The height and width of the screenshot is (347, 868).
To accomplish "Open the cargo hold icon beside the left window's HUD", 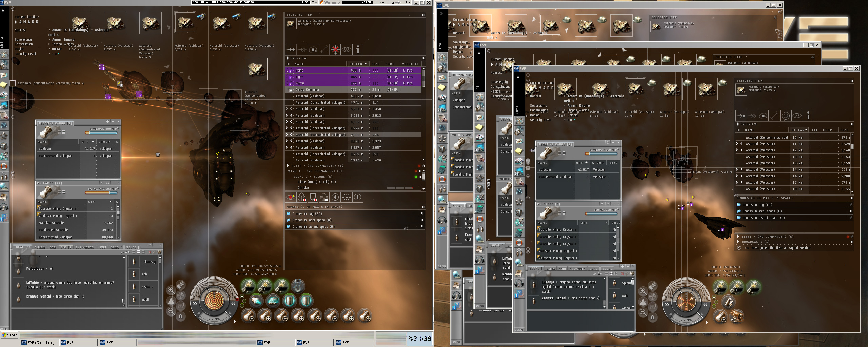I will [181, 285].
